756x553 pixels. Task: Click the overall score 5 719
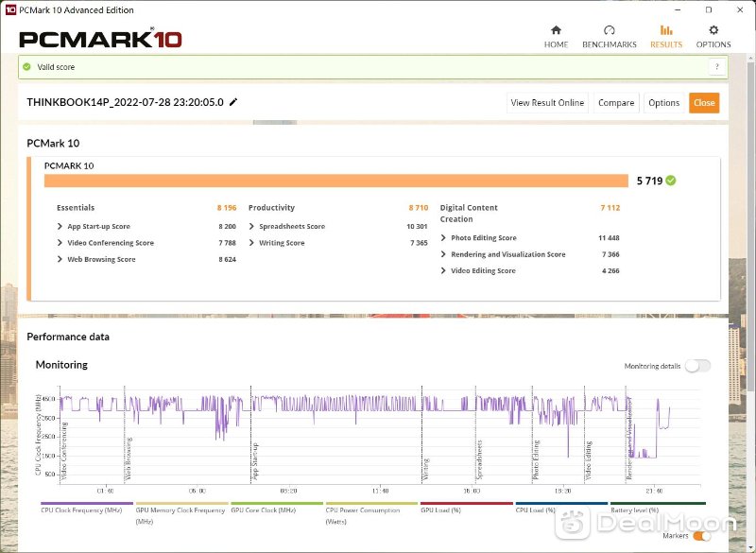tap(649, 181)
